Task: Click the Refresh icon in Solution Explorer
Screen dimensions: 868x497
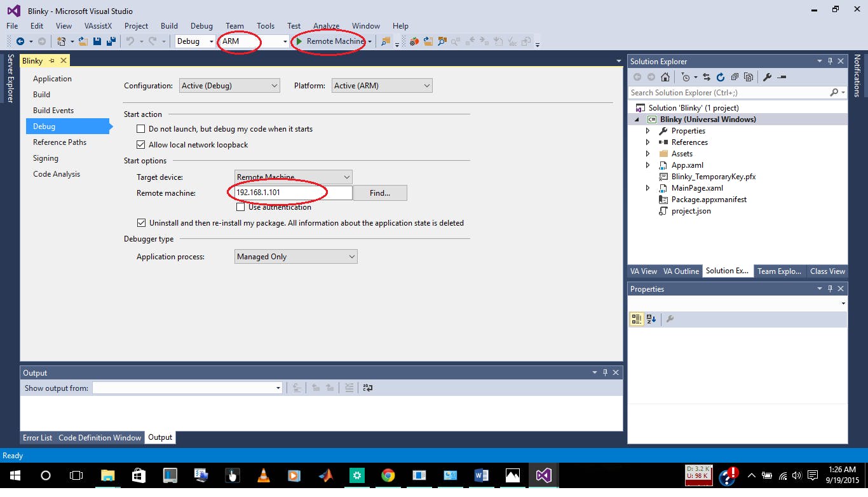Action: point(721,77)
